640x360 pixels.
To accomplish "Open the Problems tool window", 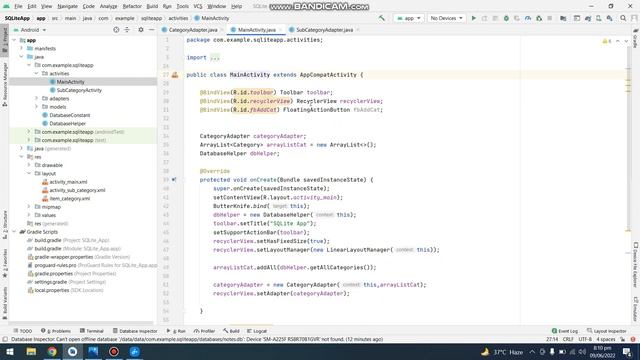I will [56, 331].
